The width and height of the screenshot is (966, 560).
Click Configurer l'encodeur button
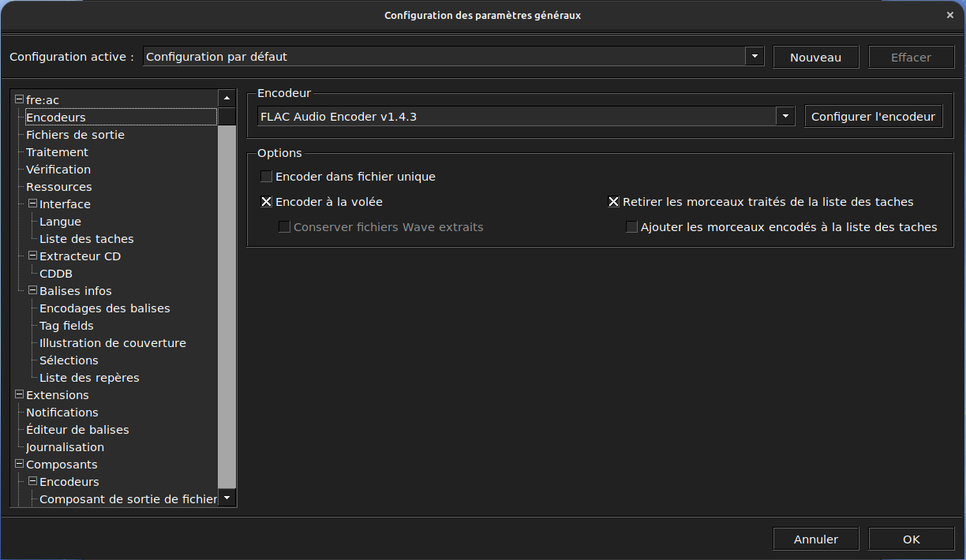pos(873,117)
